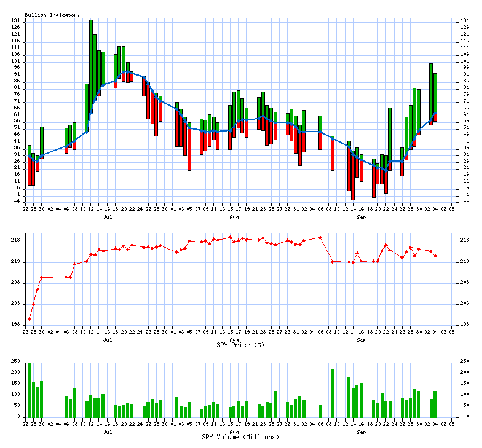Select the last red point on the SPY price line
Image resolution: width=482 pixels, height=448 pixels.
point(435,256)
